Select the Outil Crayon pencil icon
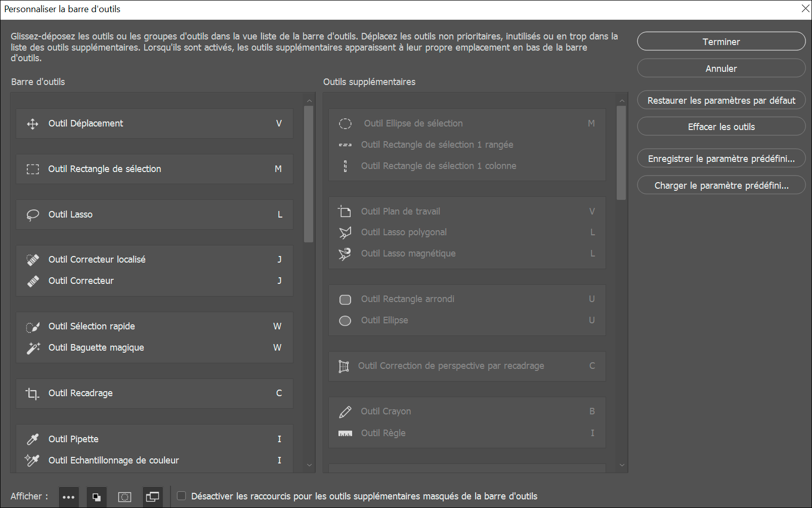Image resolution: width=812 pixels, height=508 pixels. pos(345,412)
